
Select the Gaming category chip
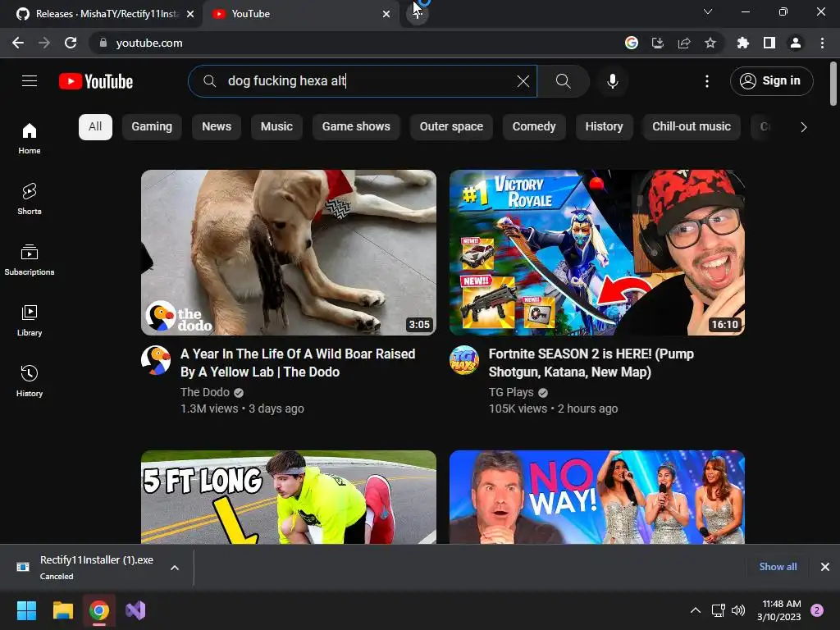tap(152, 127)
